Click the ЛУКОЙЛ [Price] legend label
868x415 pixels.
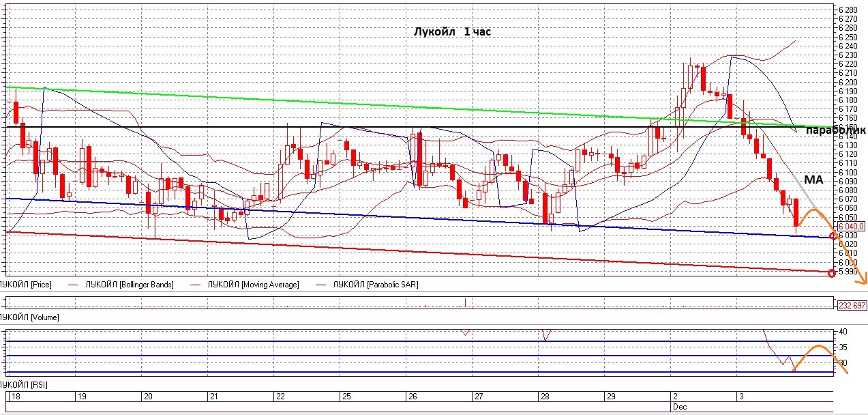[26, 284]
